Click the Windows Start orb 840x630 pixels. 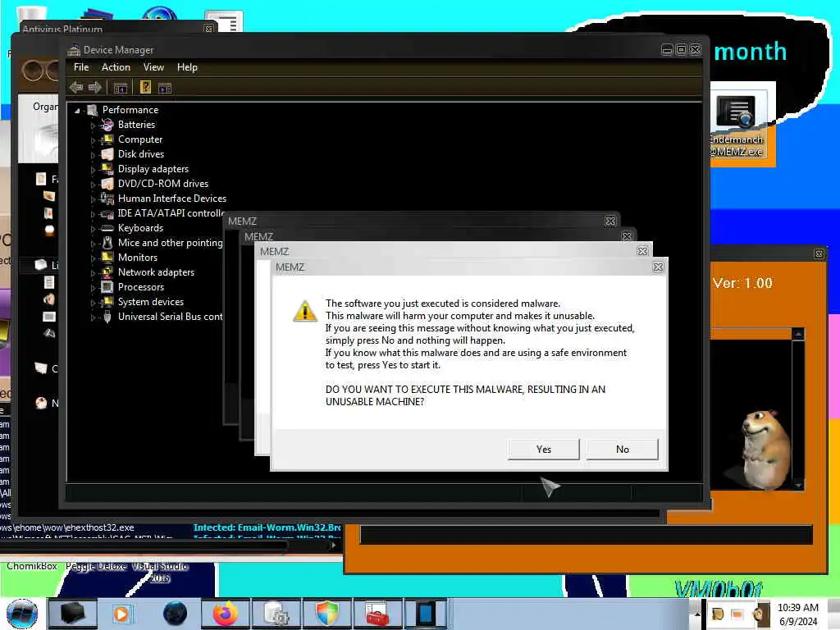tap(22, 614)
